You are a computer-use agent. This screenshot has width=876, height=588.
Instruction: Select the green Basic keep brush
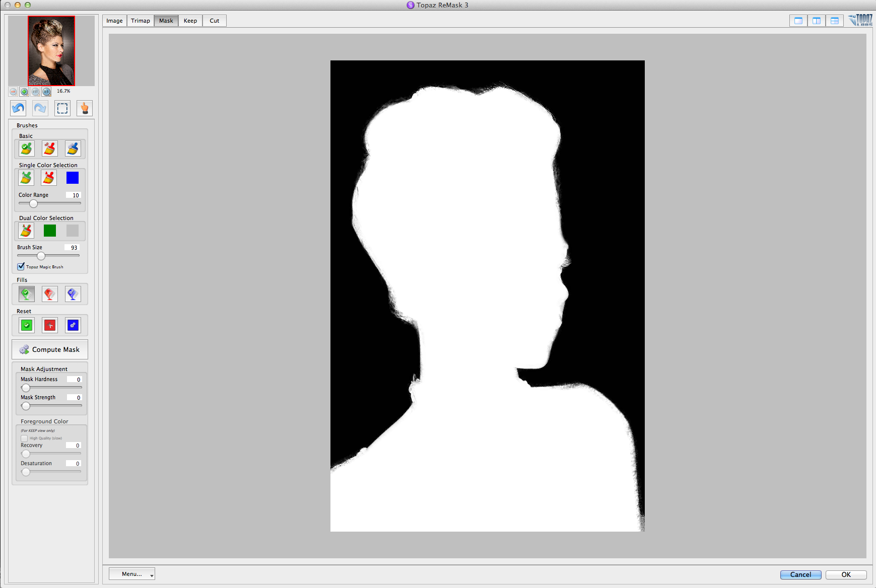(26, 149)
